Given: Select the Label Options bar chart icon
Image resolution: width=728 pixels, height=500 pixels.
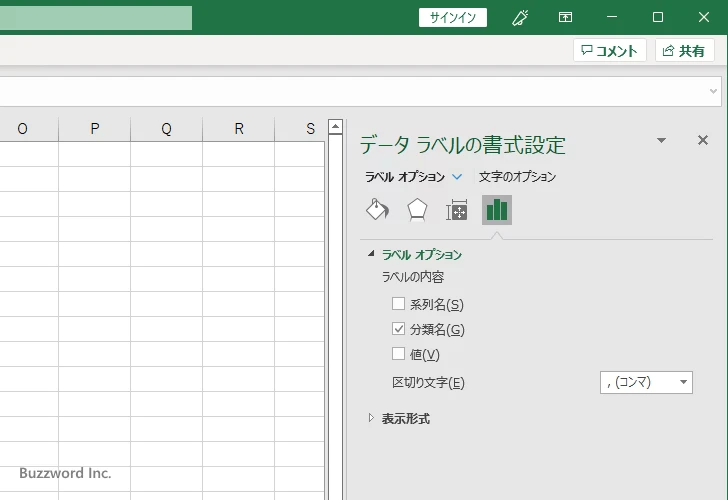Looking at the screenshot, I should 497,210.
